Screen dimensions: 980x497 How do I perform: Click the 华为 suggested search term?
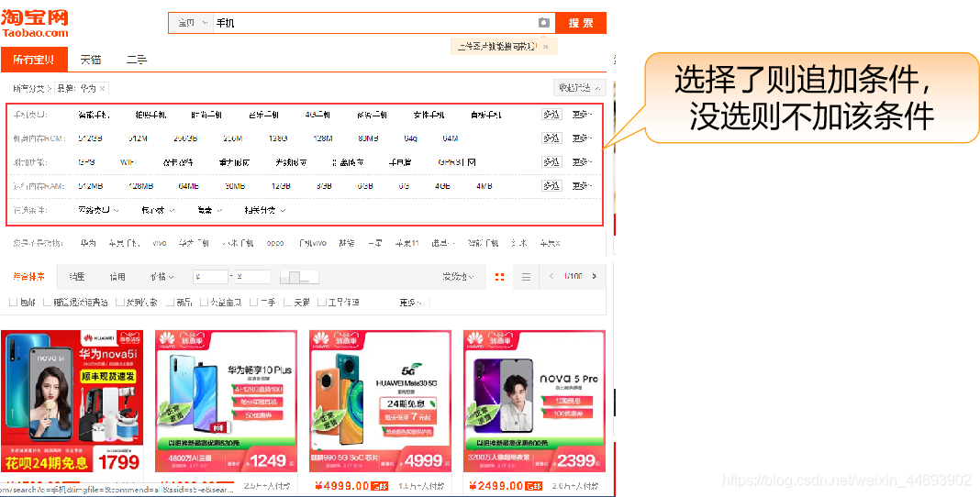88,244
